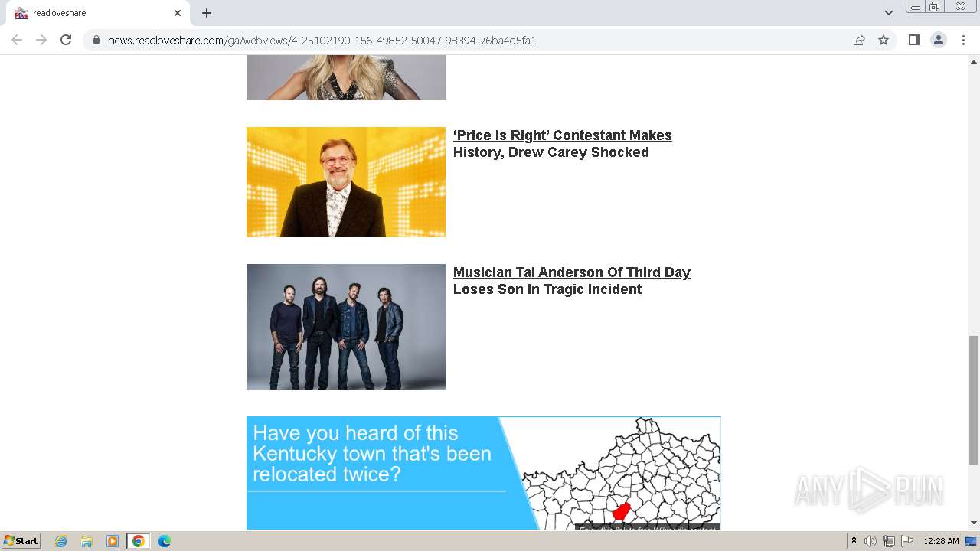The image size is (980, 551).
Task: Open Microsoft Edge from taskbar
Action: coord(165,541)
